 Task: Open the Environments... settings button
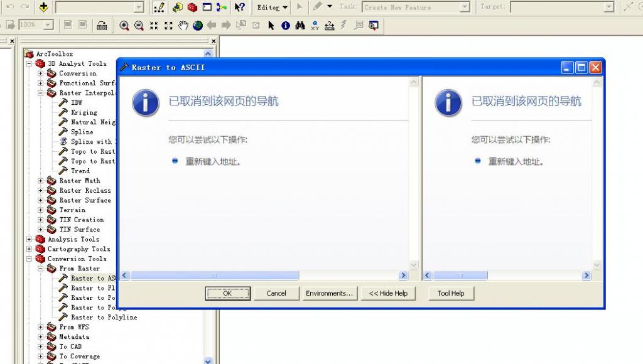click(x=329, y=293)
